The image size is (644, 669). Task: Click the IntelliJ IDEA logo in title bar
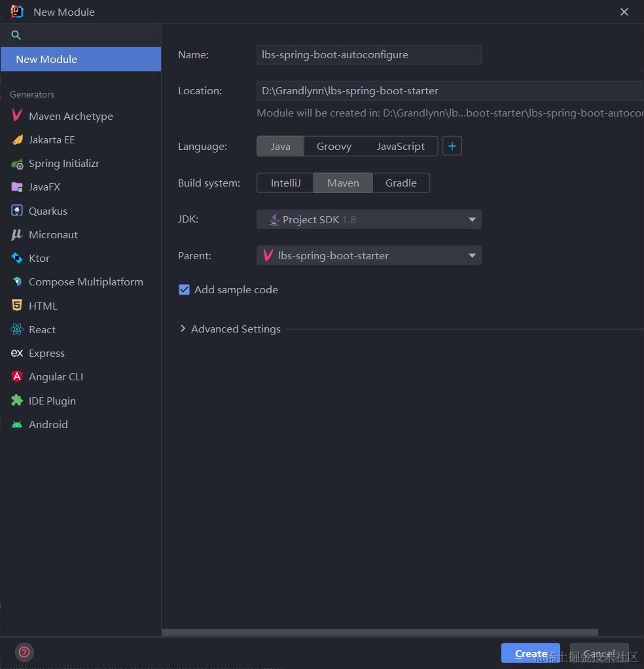coord(16,12)
